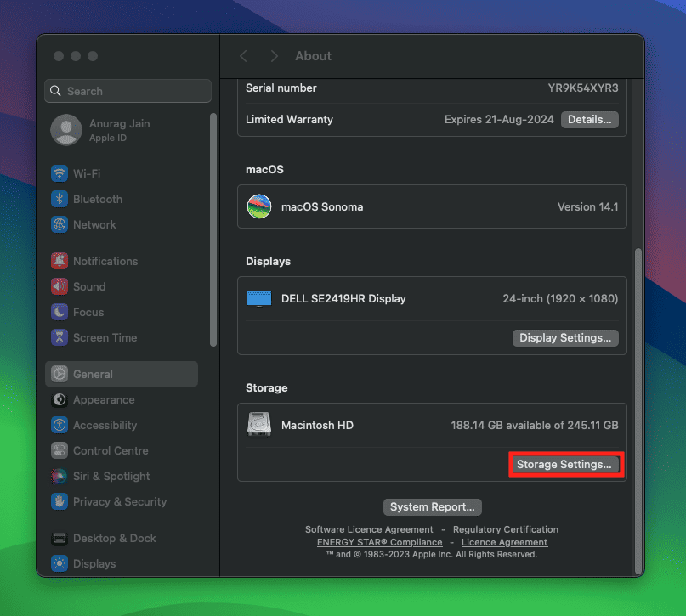The width and height of the screenshot is (686, 616).
Task: Select Siri & Spotlight label
Action: tap(111, 476)
